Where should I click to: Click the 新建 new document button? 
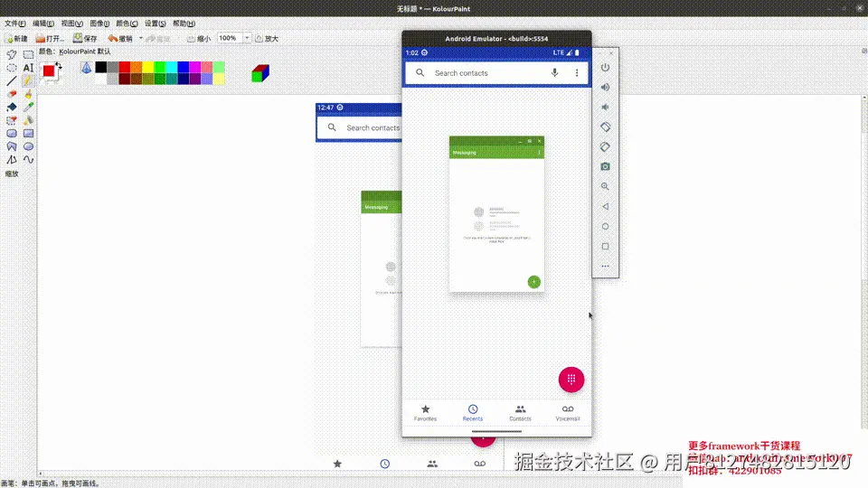click(x=16, y=38)
